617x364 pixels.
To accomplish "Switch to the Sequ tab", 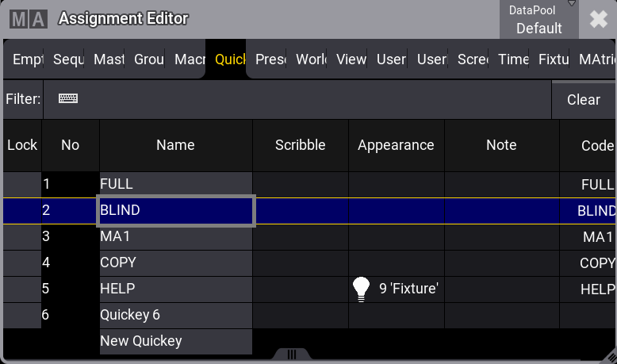I will point(68,59).
